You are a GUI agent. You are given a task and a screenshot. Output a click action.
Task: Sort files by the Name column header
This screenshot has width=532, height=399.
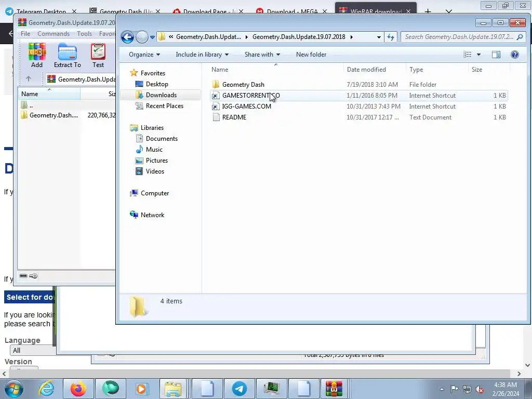(276, 70)
